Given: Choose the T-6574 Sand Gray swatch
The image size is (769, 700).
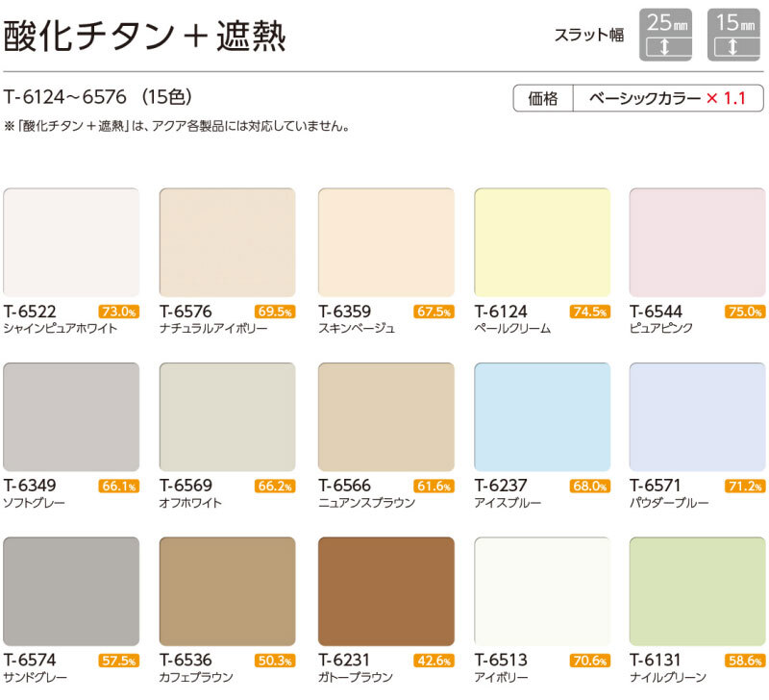Looking at the screenshot, I should pyautogui.click(x=71, y=591).
